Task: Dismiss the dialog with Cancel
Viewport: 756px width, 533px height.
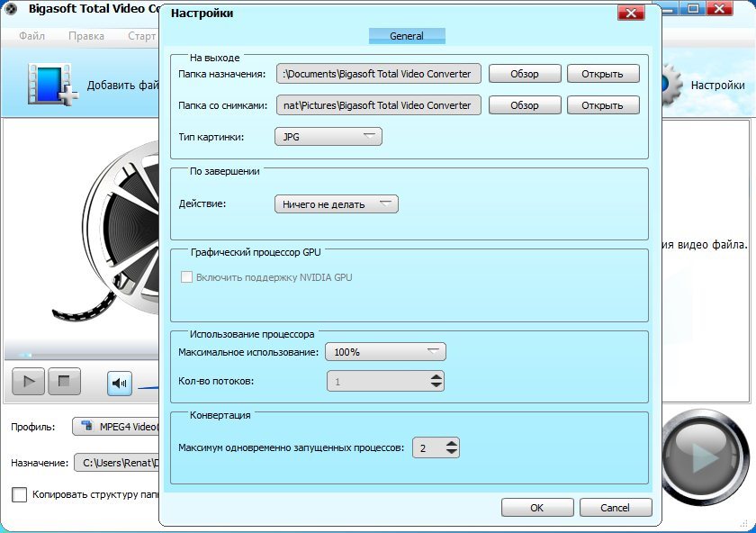Action: 616,508
